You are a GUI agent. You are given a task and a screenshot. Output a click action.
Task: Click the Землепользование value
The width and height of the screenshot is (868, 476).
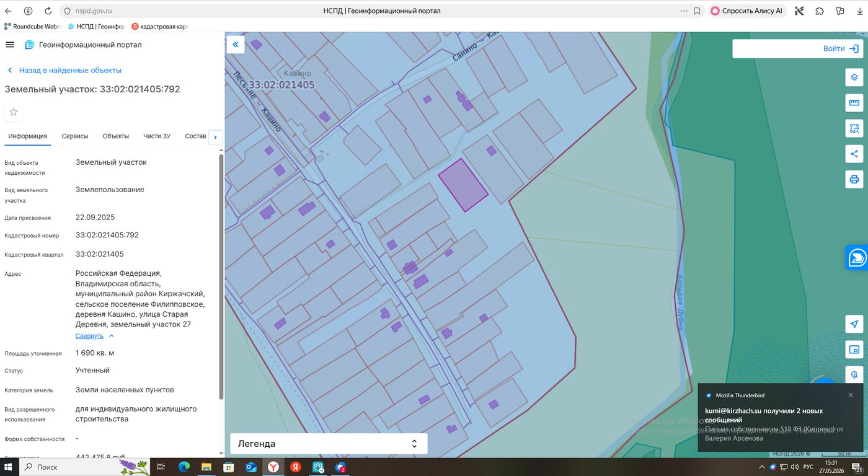click(110, 190)
